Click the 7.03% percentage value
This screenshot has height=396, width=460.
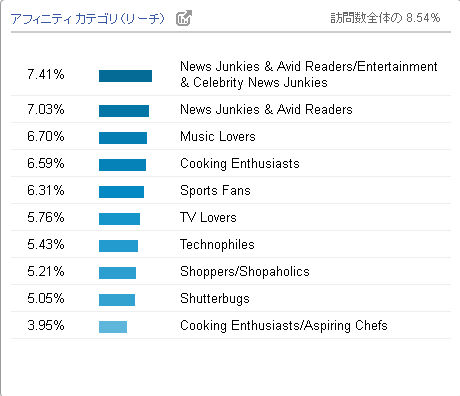[x=46, y=110]
